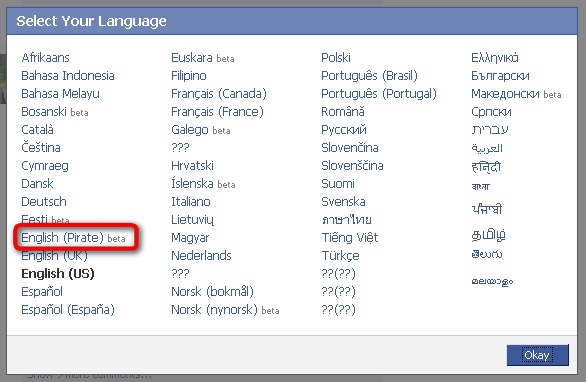The height and width of the screenshot is (382, 586).
Task: Select Greek Ελληνικά language
Action: coord(494,58)
